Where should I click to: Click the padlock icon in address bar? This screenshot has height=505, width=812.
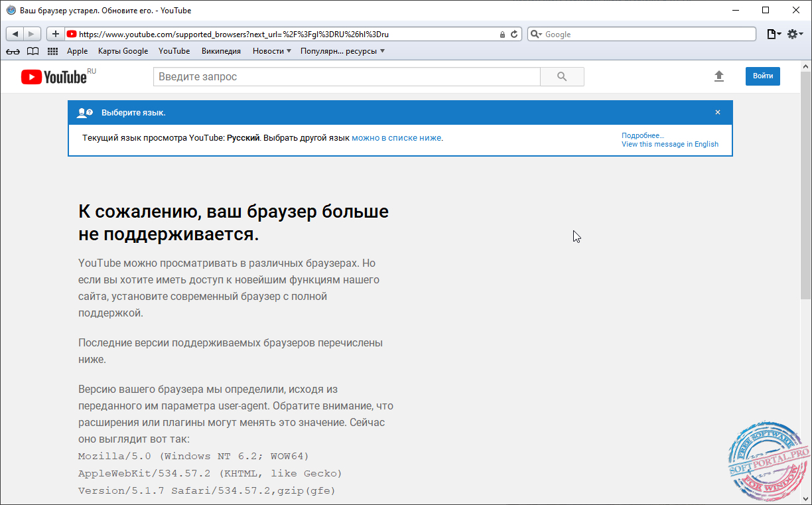point(502,35)
